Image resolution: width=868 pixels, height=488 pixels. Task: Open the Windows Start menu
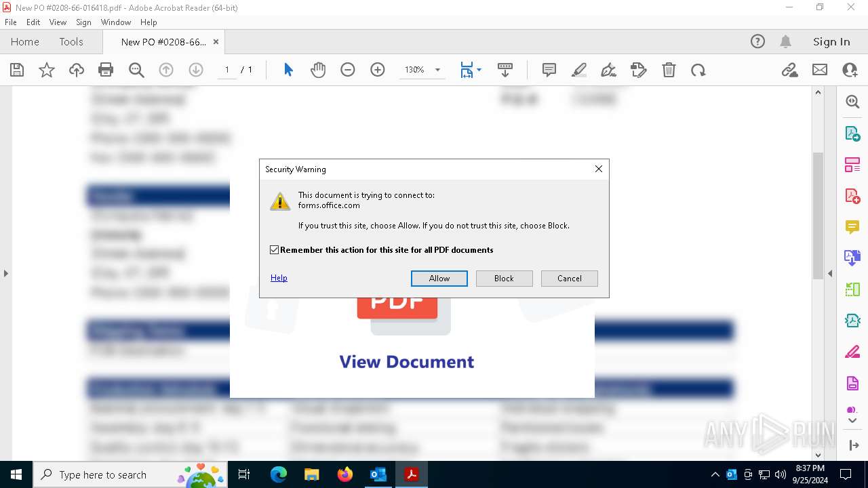pos(16,474)
